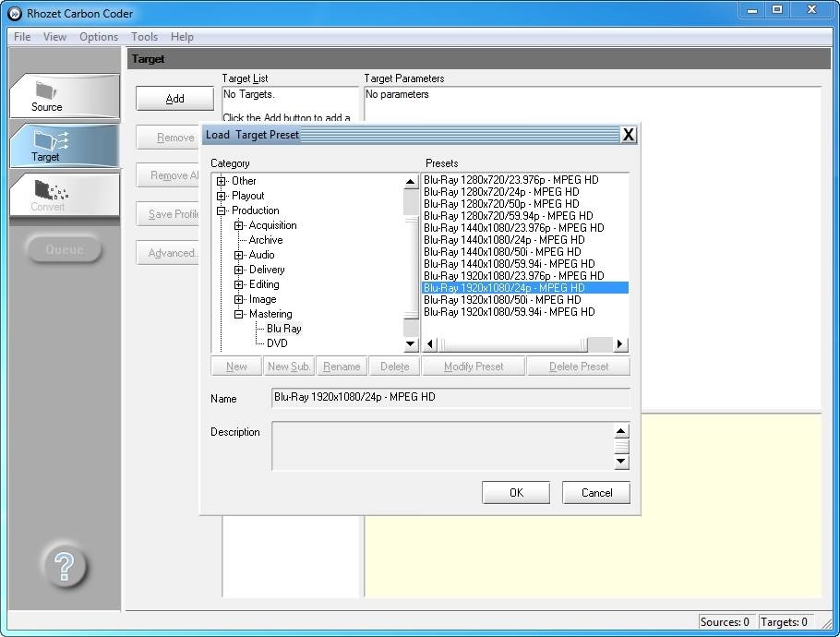Click the preset Name field
The width and height of the screenshot is (840, 637).
[450, 398]
